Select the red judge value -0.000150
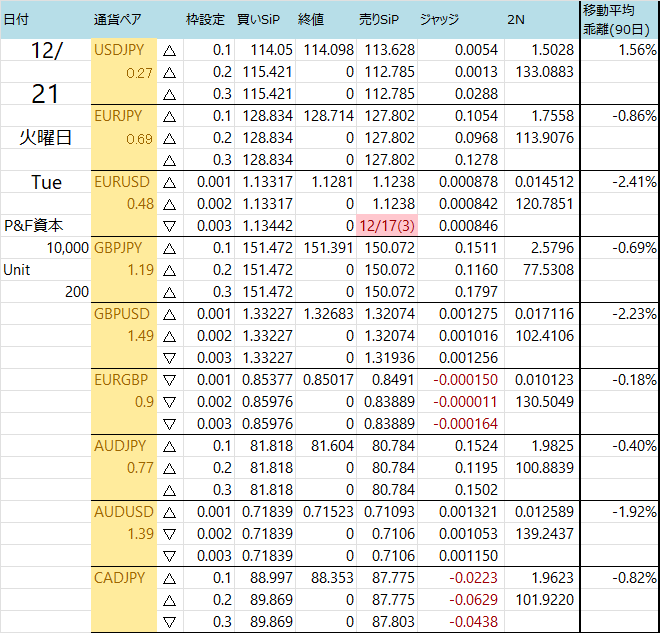Image resolution: width=660 pixels, height=633 pixels. pos(466,380)
